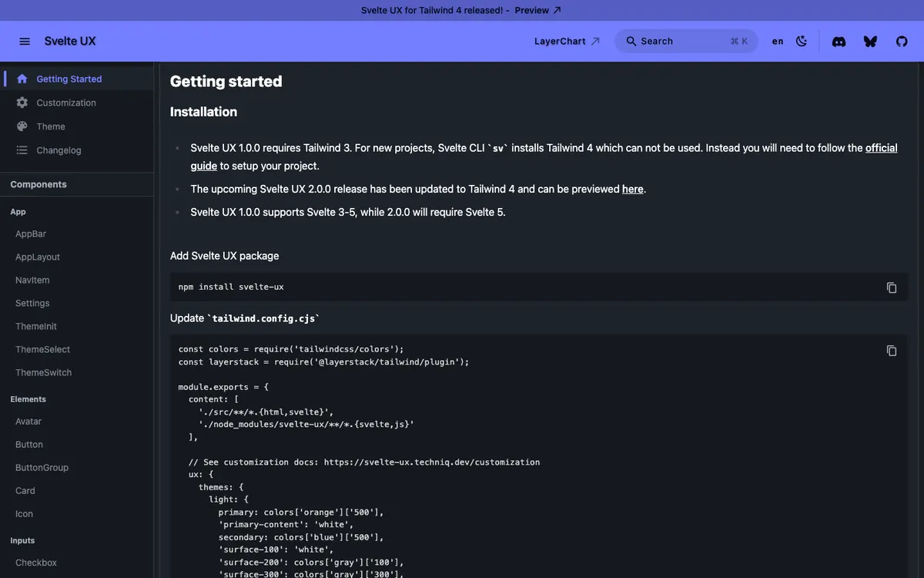Click the Changelog list icon

click(x=22, y=150)
